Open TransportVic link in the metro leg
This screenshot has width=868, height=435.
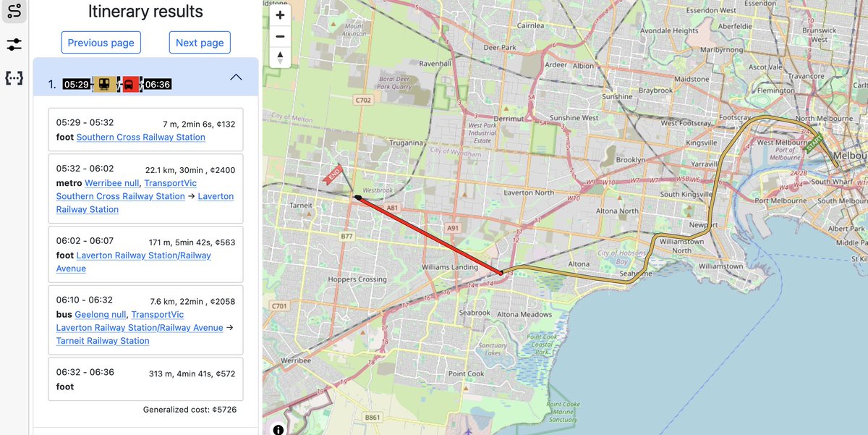169,183
